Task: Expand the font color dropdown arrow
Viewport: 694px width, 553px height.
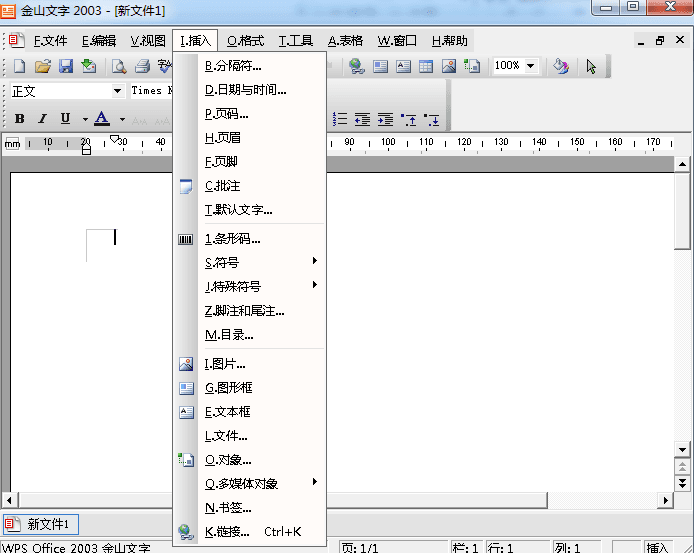Action: pyautogui.click(x=122, y=119)
